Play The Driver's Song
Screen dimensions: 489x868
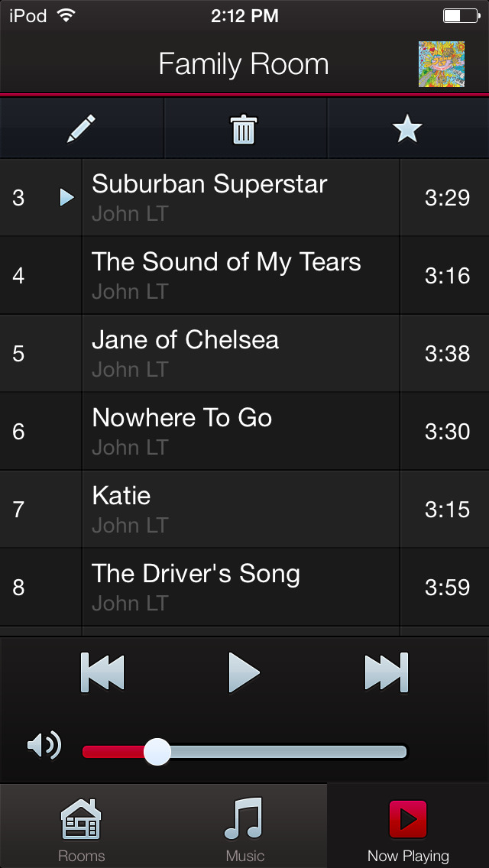coord(244,588)
